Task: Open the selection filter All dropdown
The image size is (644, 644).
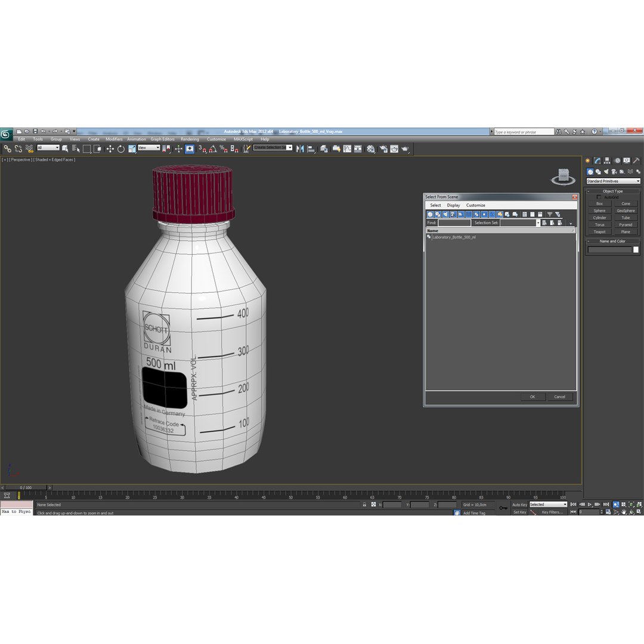Action: (x=48, y=148)
